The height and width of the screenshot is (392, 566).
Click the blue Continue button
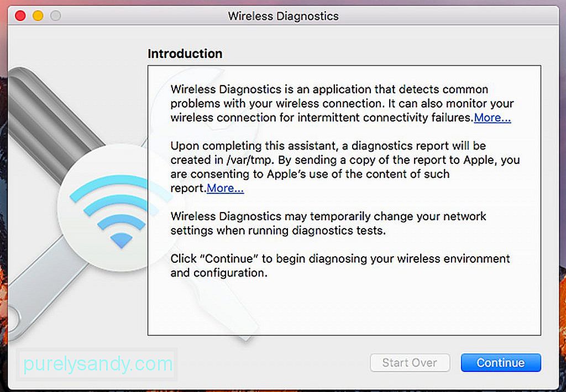(x=501, y=362)
